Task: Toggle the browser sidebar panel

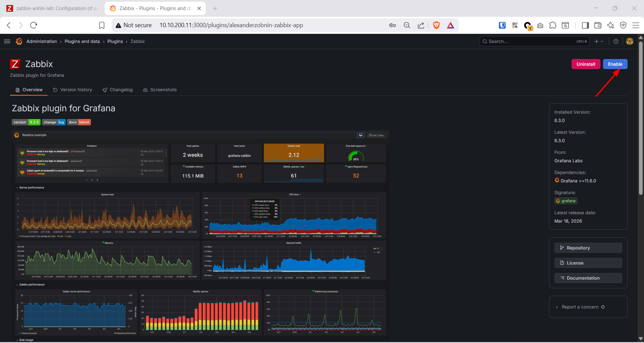Action: click(585, 25)
